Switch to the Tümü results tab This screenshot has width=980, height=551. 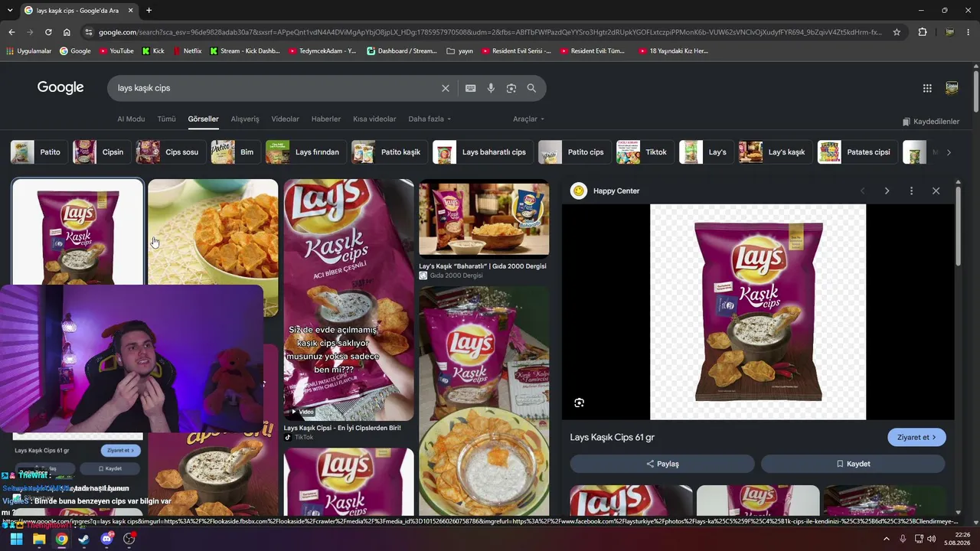[166, 119]
